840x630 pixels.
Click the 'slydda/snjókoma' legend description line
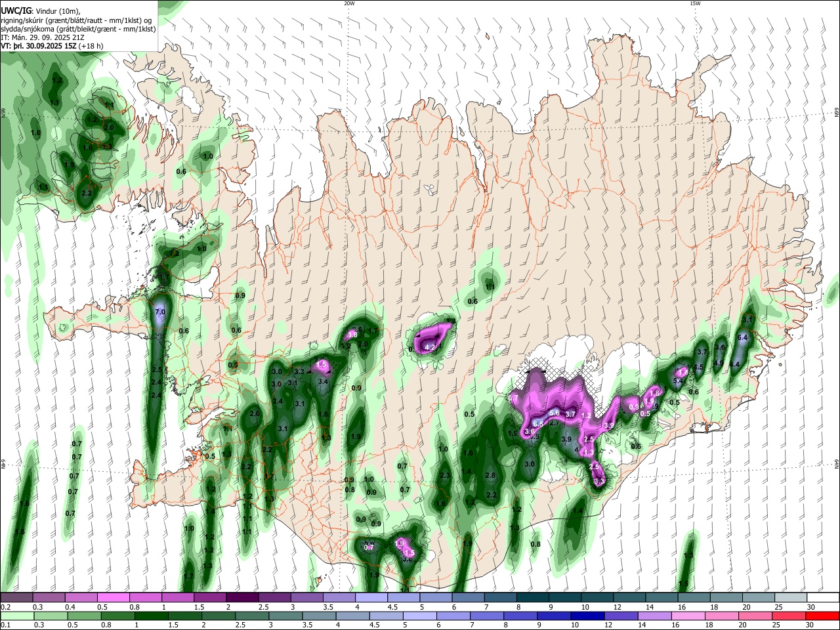pyautogui.click(x=78, y=29)
